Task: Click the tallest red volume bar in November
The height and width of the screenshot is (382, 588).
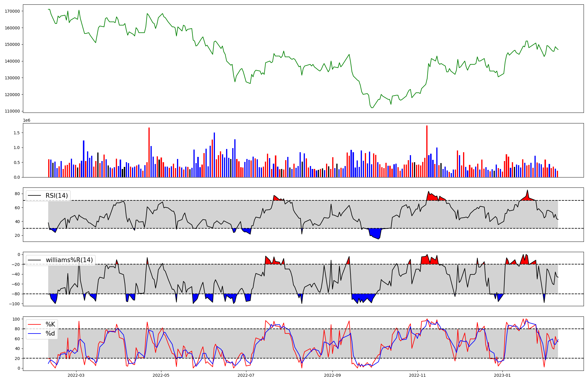Action: [x=427, y=151]
